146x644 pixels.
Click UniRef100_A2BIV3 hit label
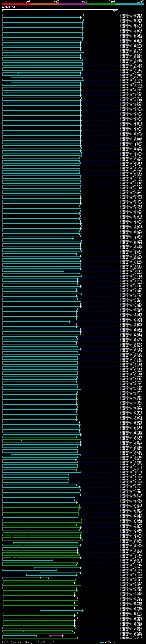(x=131, y=585)
